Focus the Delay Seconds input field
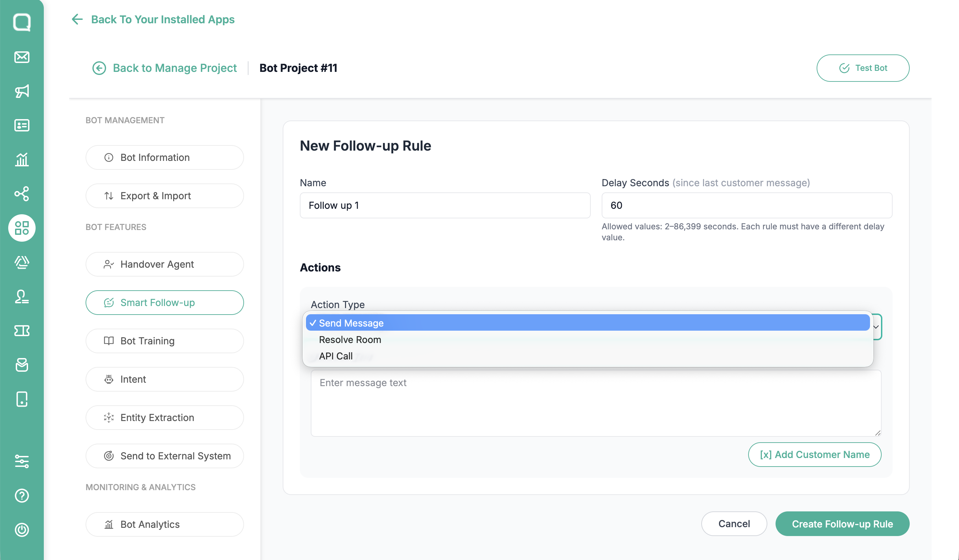Screen dimensions: 959x560 point(747,205)
